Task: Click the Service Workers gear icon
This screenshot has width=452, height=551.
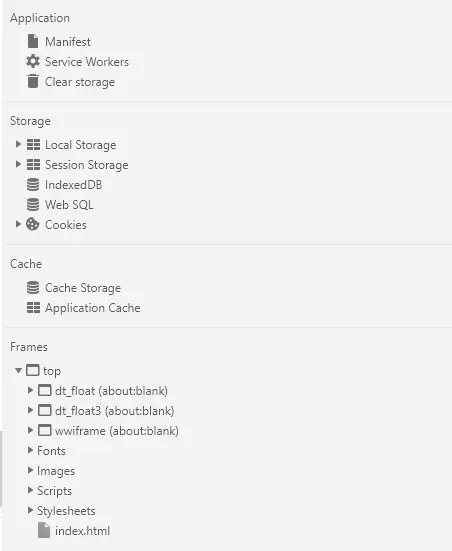Action: click(33, 61)
